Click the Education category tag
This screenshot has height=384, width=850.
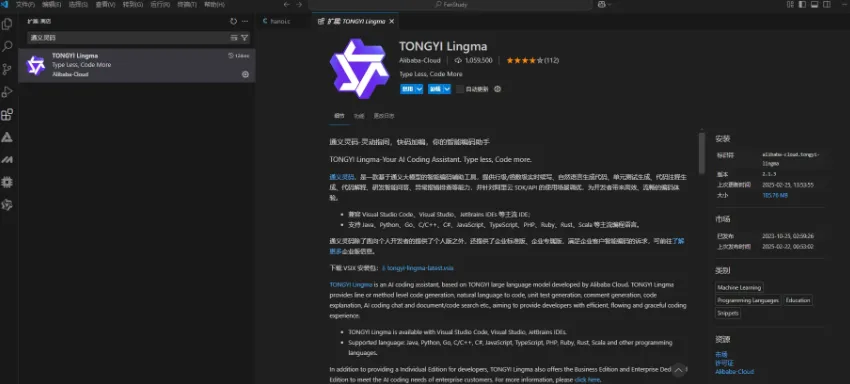point(798,300)
